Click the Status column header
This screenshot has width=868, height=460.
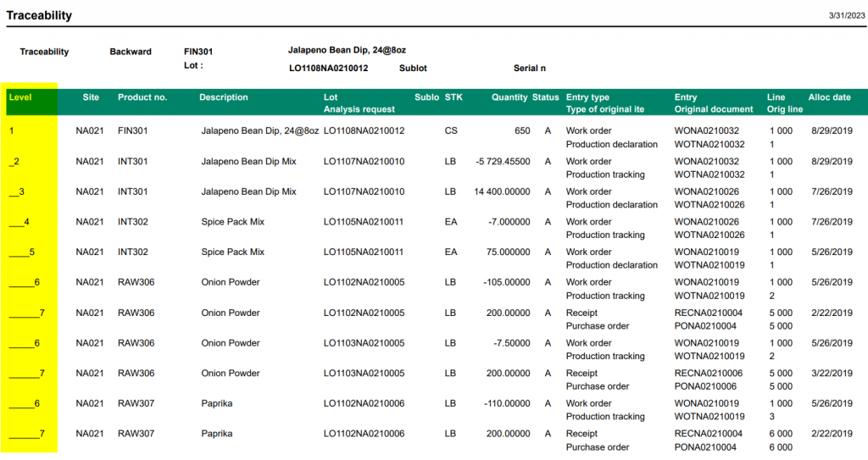tap(546, 97)
